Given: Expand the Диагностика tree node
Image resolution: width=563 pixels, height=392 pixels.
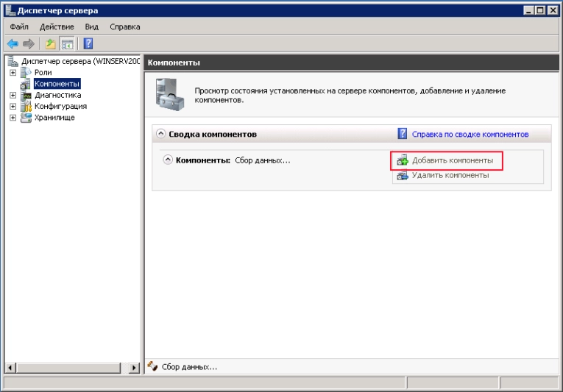Looking at the screenshot, I should click(13, 95).
